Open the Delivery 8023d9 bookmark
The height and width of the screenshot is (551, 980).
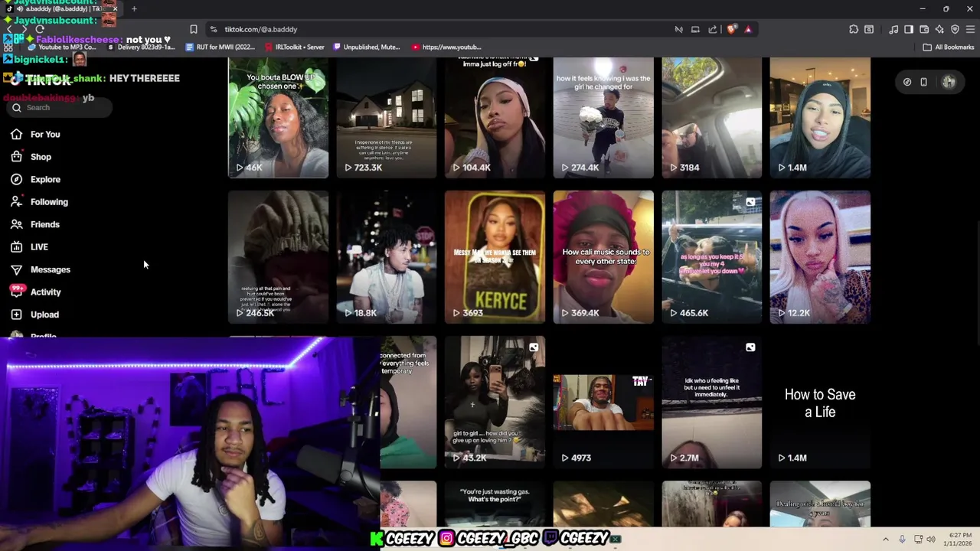point(142,47)
